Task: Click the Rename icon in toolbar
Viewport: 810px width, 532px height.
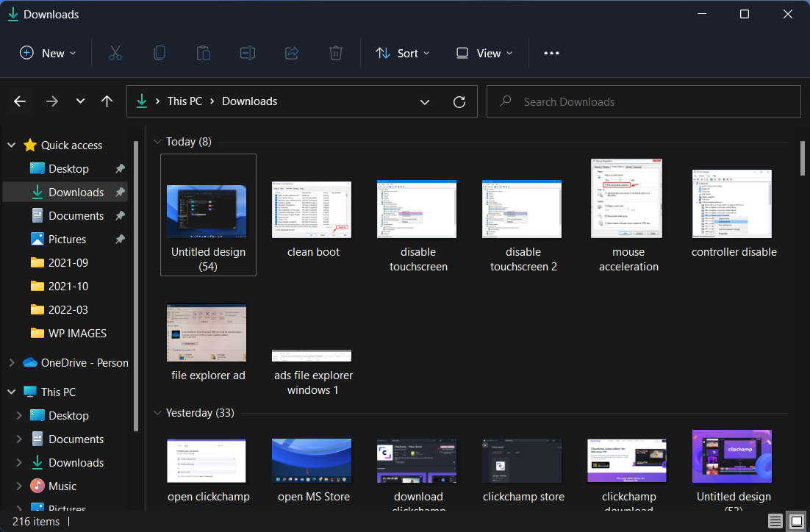Action: [248, 53]
